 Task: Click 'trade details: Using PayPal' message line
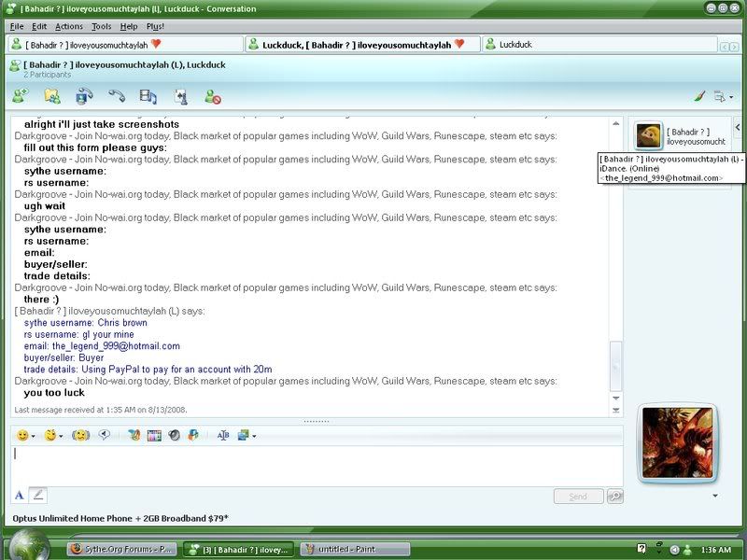pos(148,370)
